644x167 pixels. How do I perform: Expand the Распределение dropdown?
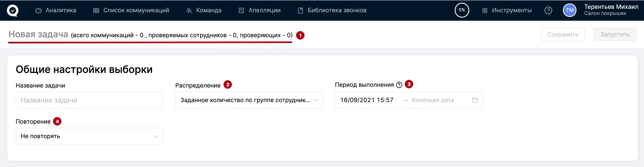tap(249, 100)
